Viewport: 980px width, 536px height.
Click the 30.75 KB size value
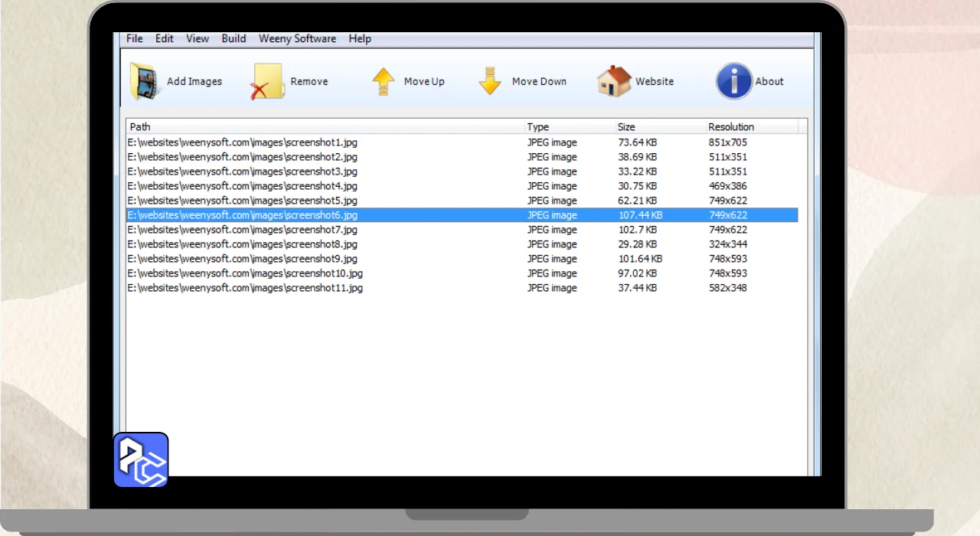point(638,186)
